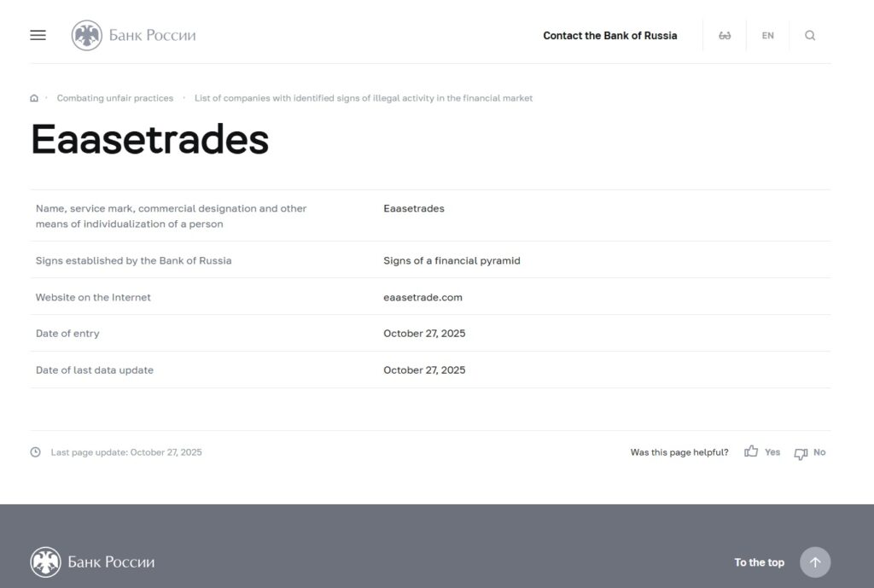Screen dimensions: 874x588
Task: Click the circular up-arrow scroll button
Action: point(815,562)
